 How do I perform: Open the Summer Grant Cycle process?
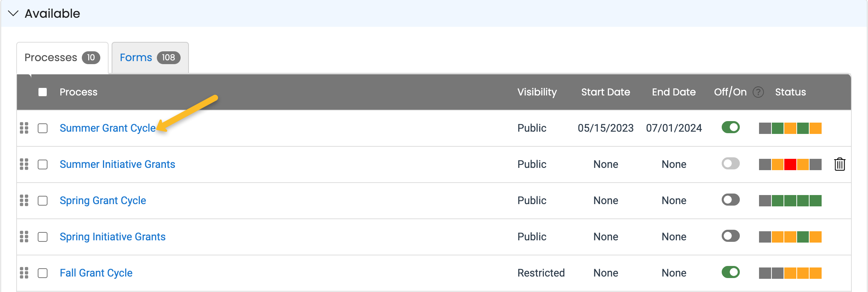107,128
